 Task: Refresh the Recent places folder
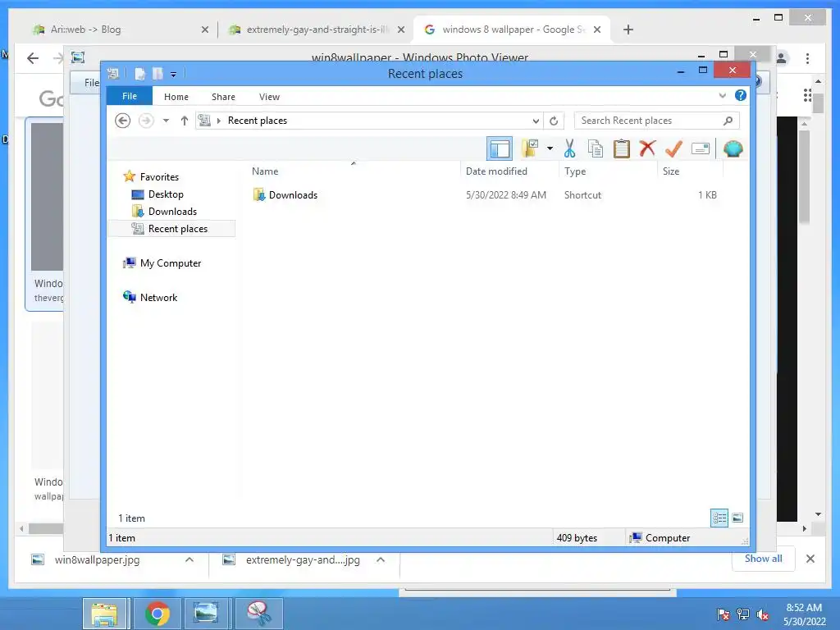(554, 121)
